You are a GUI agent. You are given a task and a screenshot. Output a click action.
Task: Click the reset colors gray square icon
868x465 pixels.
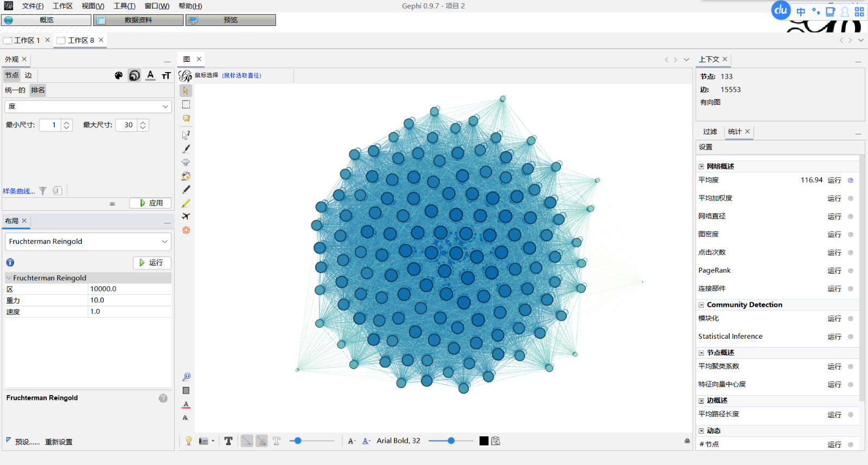[186, 390]
